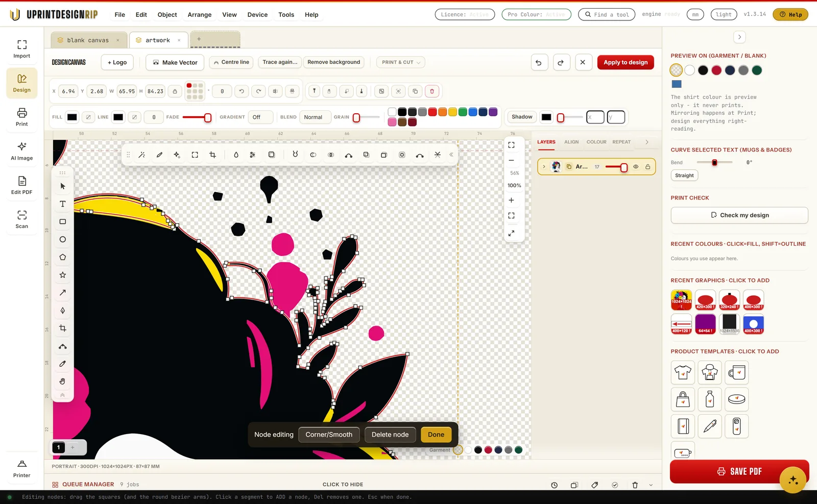Click the magic wand floating tool

coord(142,155)
